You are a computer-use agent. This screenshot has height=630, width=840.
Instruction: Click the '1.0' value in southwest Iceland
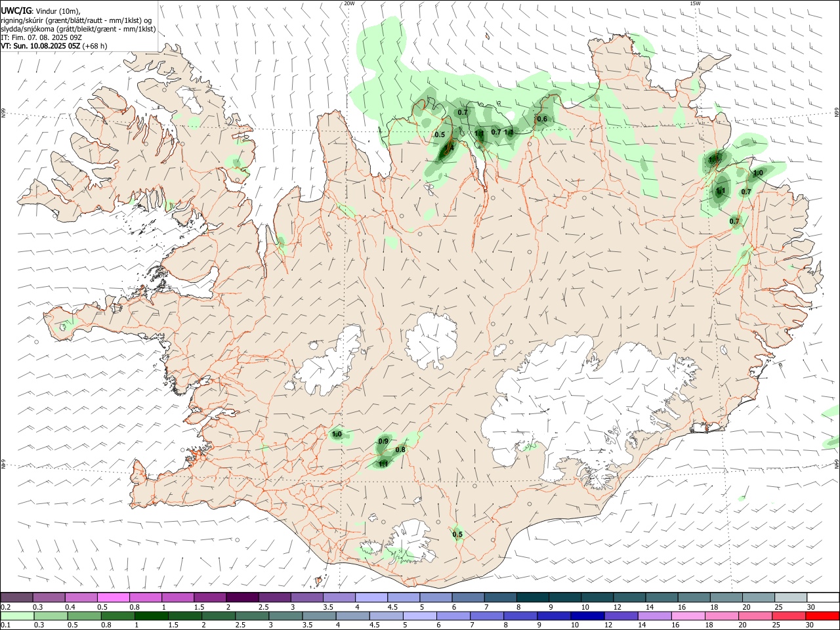tap(337, 434)
